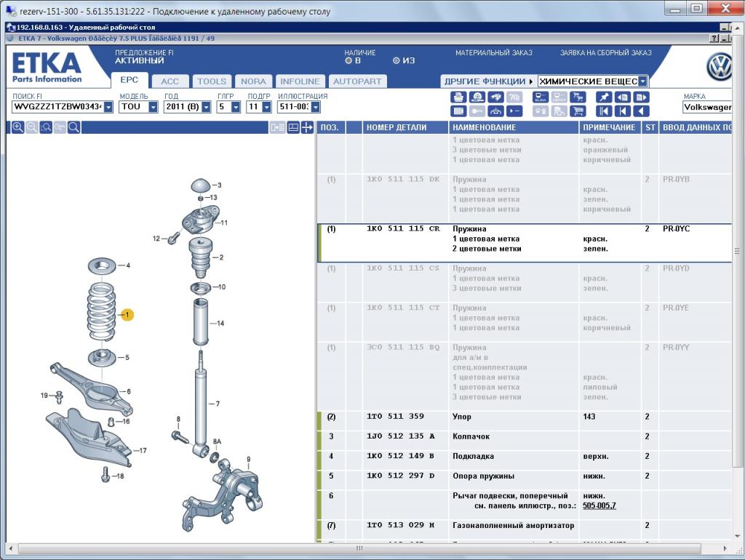Open the ГЛГР dropdown showing 5
Screen dimensions: 745x560
(x=236, y=107)
